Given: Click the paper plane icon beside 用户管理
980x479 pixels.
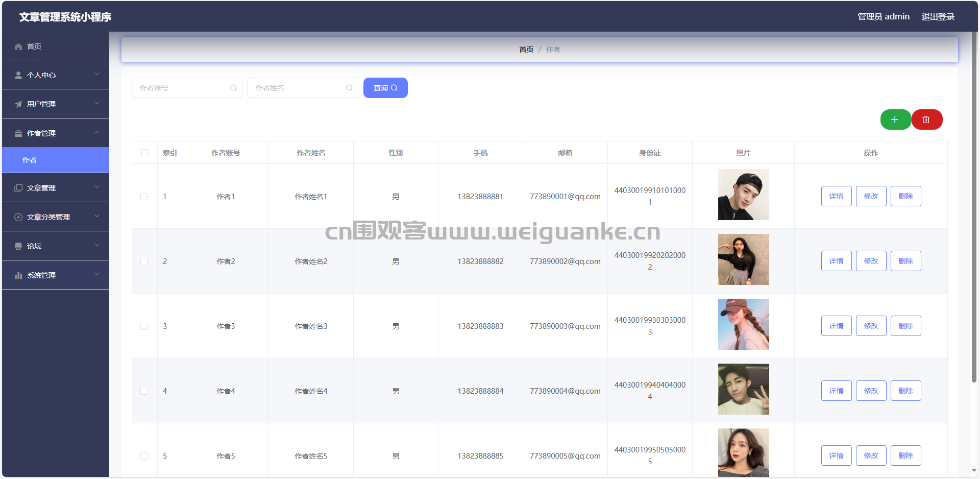Looking at the screenshot, I should [18, 104].
